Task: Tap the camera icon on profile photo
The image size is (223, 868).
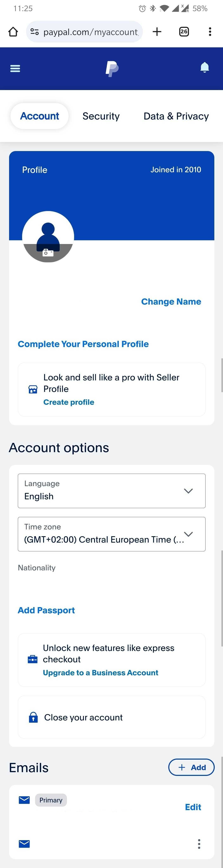Action: 48,252
